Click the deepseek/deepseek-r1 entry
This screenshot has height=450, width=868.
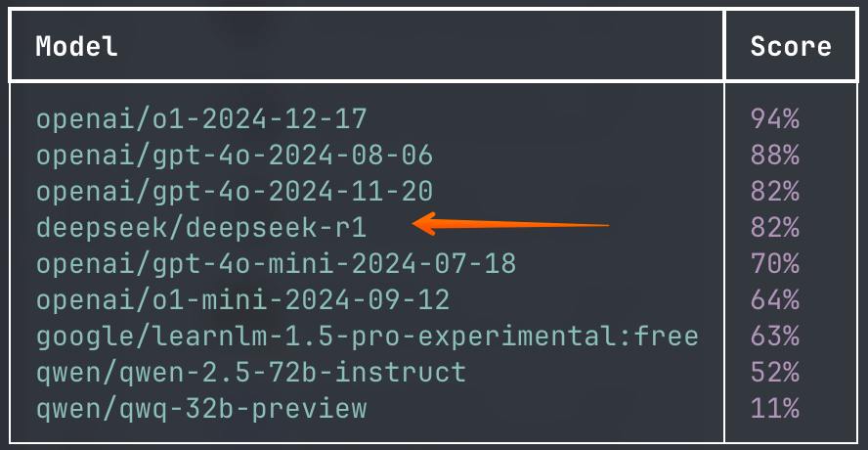tap(201, 228)
